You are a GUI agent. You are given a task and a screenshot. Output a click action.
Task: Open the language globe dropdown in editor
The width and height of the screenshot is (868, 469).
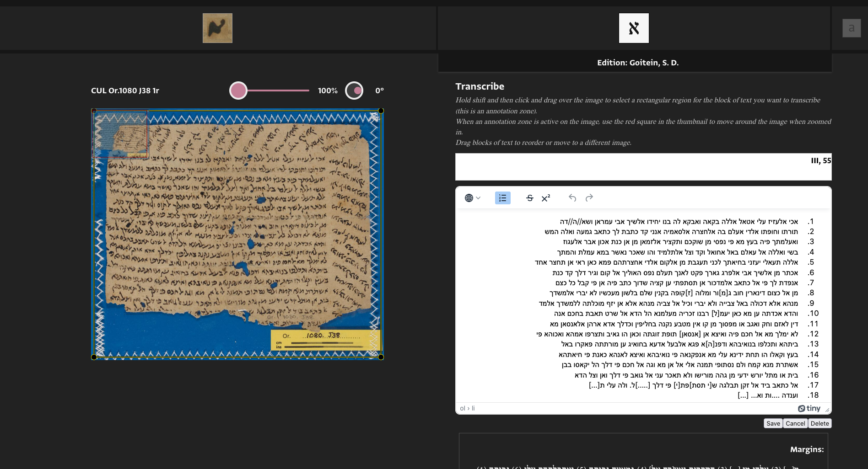(x=472, y=198)
